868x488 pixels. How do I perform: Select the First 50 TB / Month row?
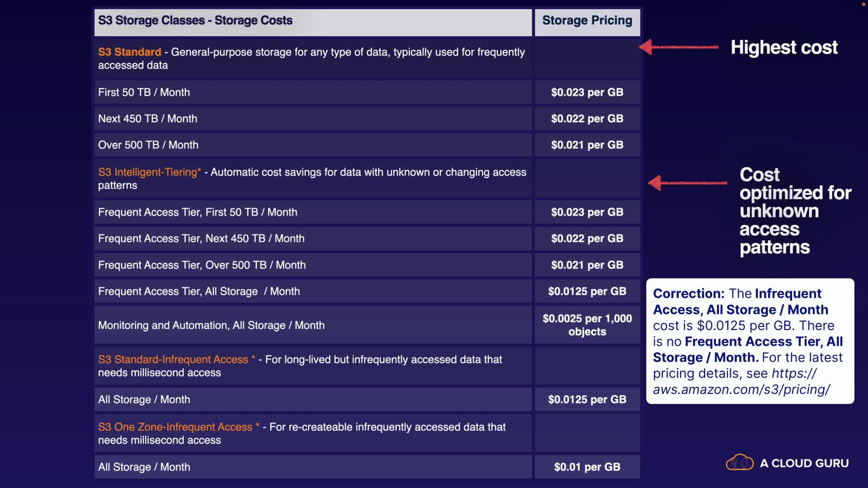coord(144,92)
